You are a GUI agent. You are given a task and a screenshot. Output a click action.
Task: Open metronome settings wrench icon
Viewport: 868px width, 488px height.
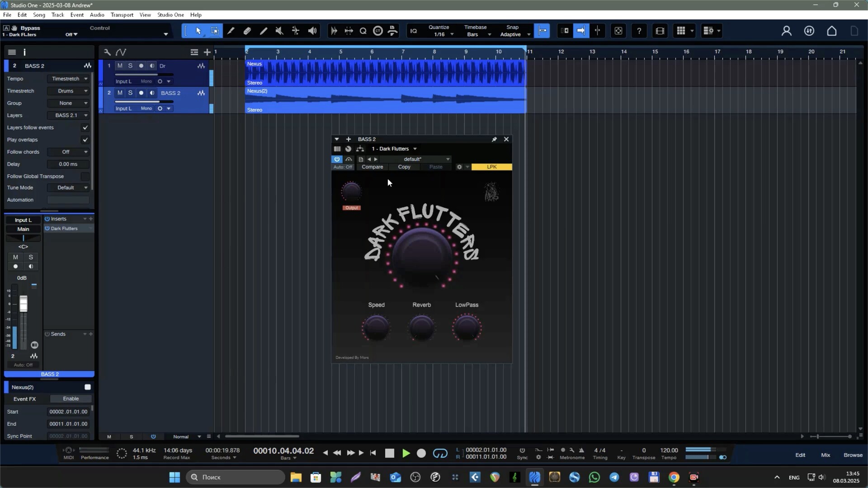[572, 450]
